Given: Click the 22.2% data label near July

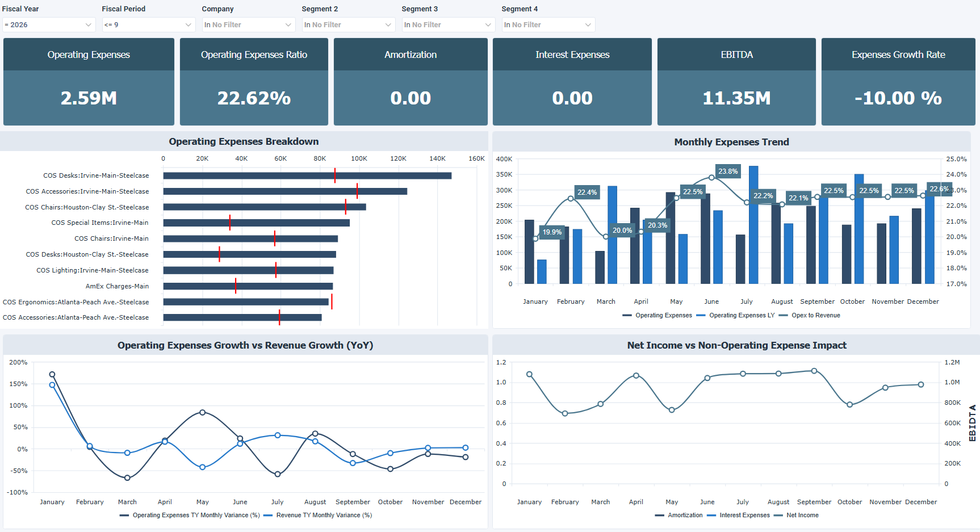Looking at the screenshot, I should point(763,195).
